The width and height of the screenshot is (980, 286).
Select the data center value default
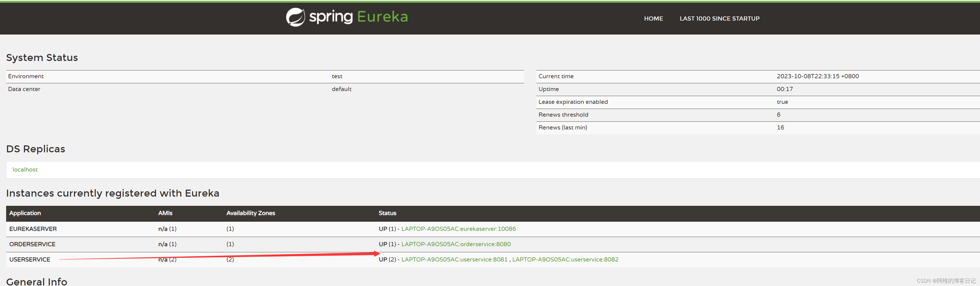click(x=341, y=89)
